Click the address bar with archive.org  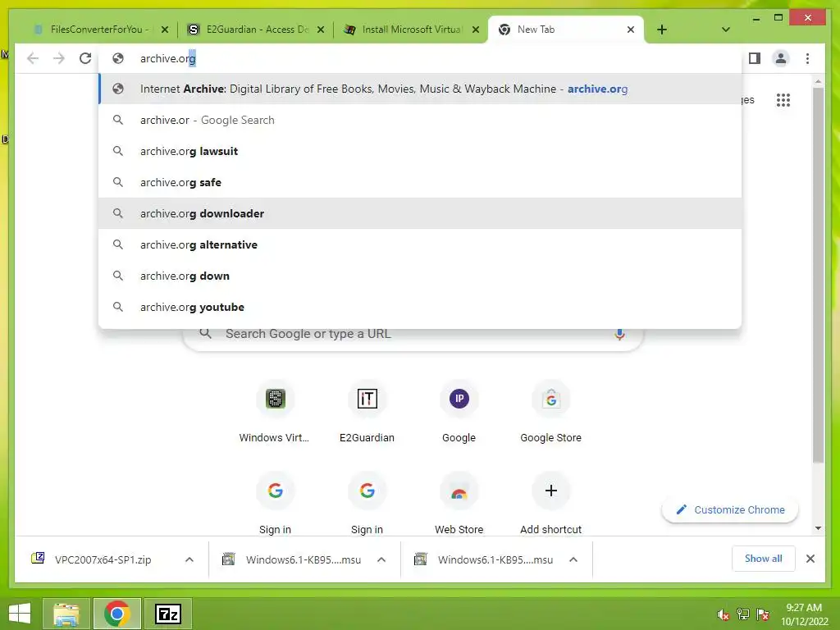pos(421,58)
